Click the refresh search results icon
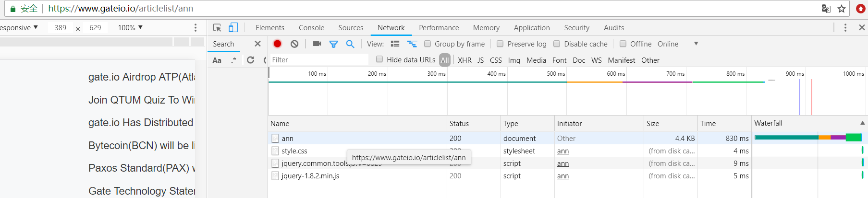This screenshot has height=198, width=868. 250,60
